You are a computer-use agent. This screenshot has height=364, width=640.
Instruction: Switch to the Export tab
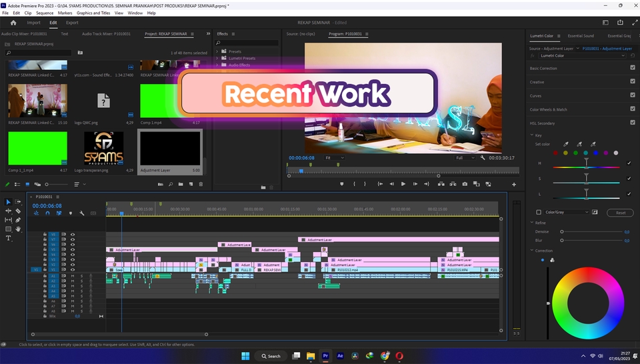point(72,23)
